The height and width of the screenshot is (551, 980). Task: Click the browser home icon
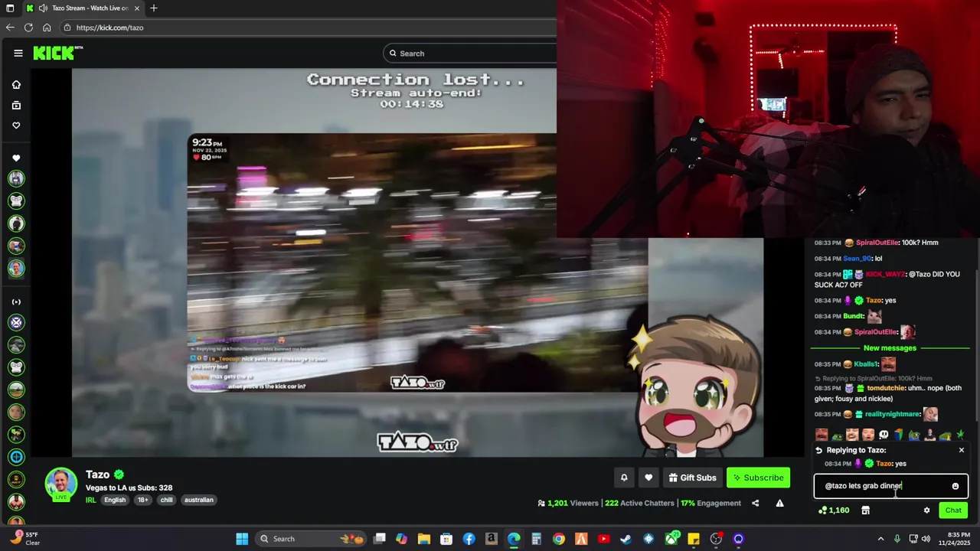(47, 28)
